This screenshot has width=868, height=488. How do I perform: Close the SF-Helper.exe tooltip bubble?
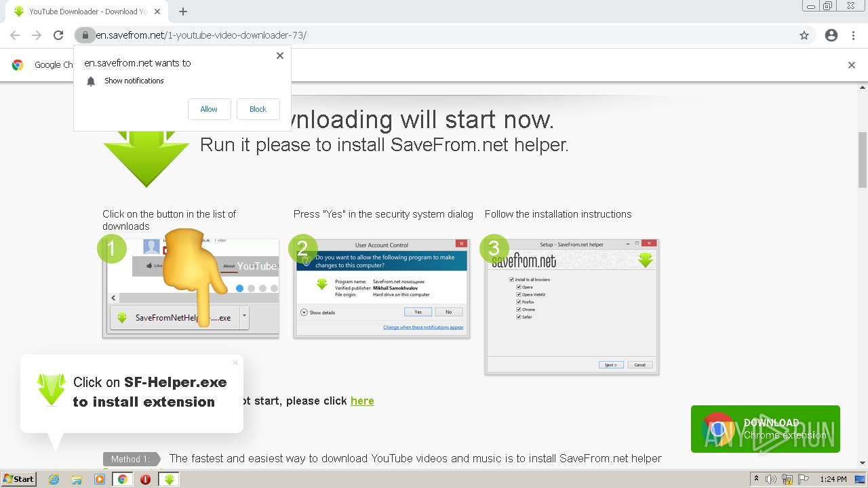(235, 363)
